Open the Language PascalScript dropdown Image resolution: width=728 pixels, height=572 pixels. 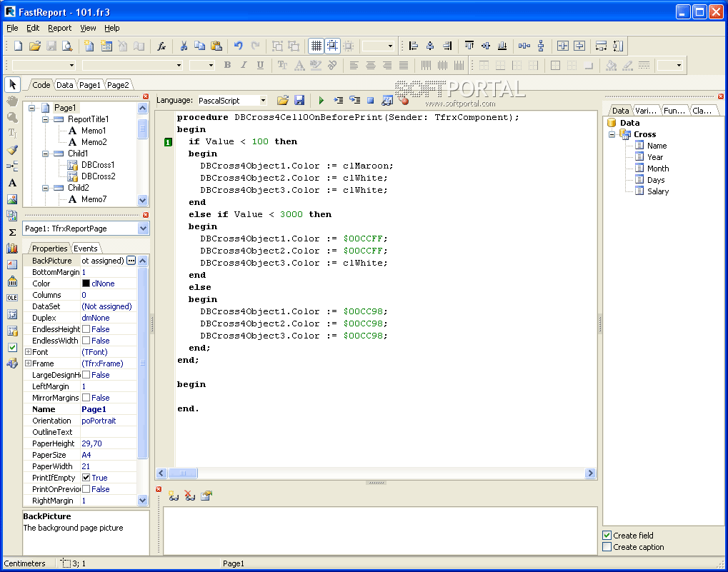coord(263,101)
